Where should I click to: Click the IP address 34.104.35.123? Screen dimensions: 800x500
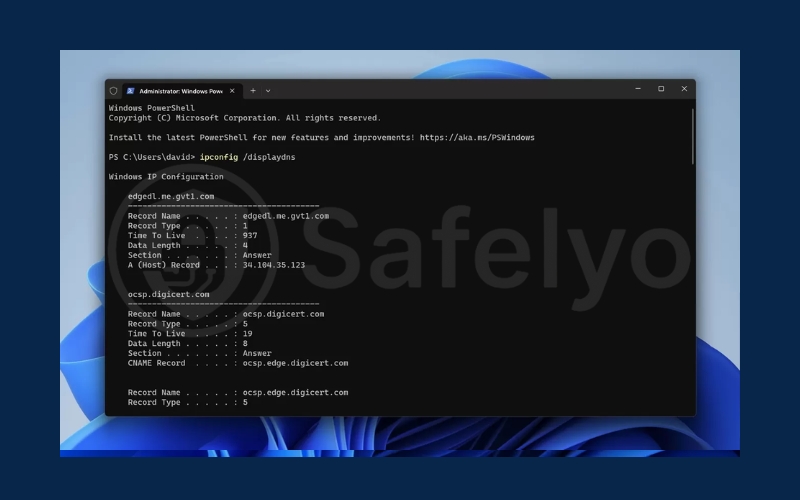pos(273,265)
